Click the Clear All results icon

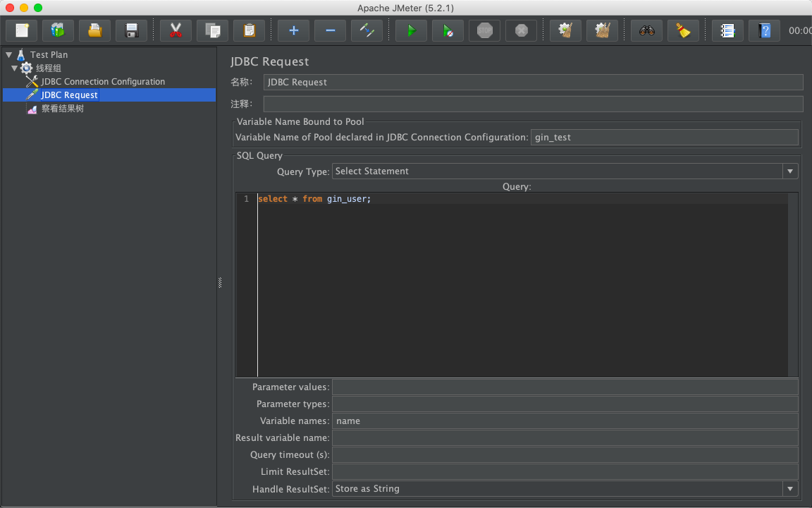pyautogui.click(x=602, y=30)
